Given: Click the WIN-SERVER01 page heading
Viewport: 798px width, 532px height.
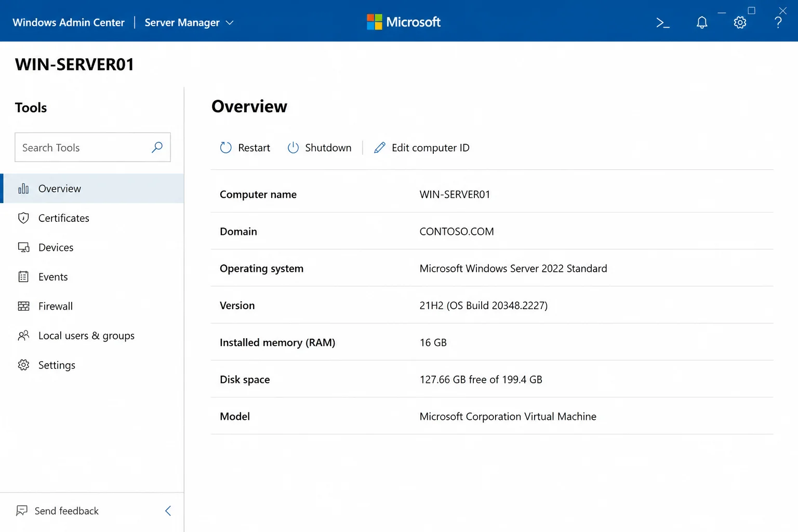Looking at the screenshot, I should (75, 64).
